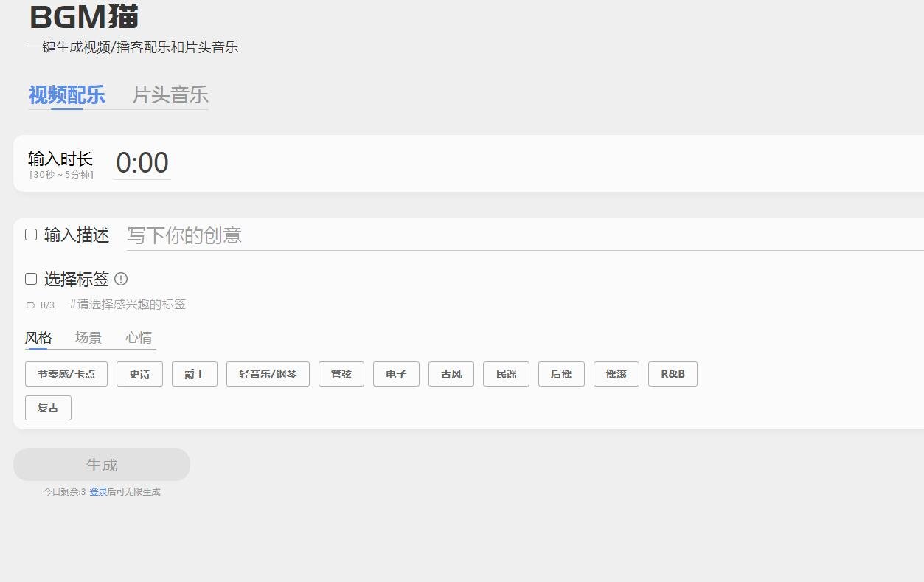Select the 古风 style tag

451,374
